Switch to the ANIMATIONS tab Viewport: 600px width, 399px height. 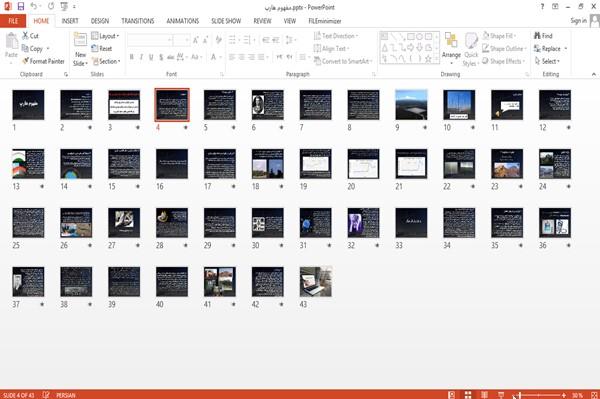tap(183, 21)
